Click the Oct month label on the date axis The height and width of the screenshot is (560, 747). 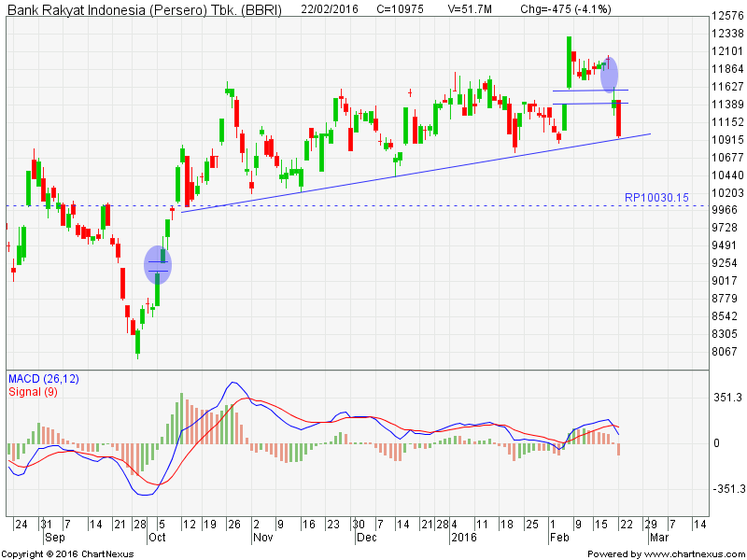coord(156,539)
